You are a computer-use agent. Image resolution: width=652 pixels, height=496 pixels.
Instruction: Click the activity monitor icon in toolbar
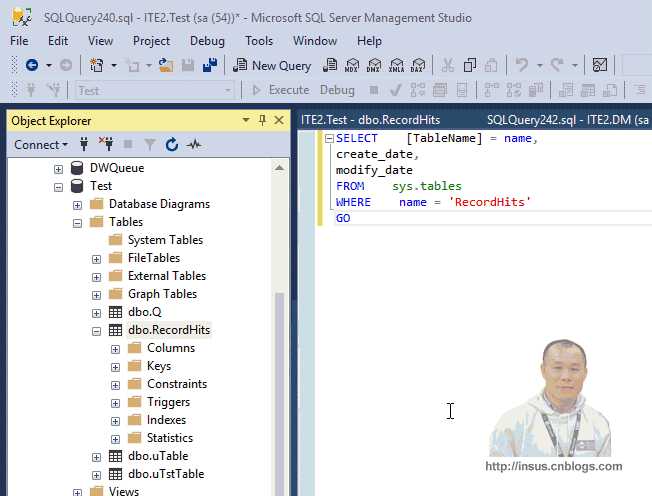(600, 65)
